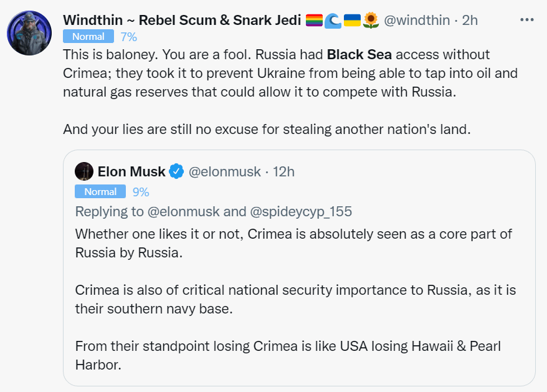
Task: Click the rainbow flag emoji
Action: point(314,21)
